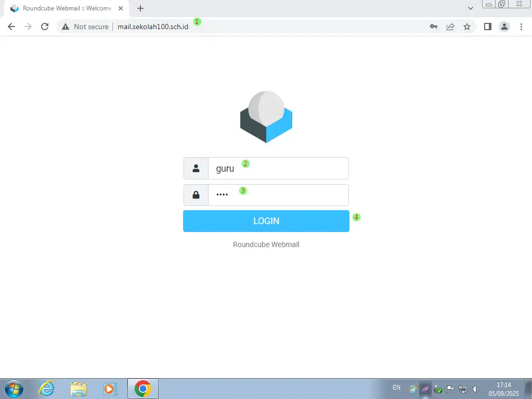Select the Roundcube Webmail :: Welcome tab
The height and width of the screenshot is (399, 532).
tap(67, 8)
